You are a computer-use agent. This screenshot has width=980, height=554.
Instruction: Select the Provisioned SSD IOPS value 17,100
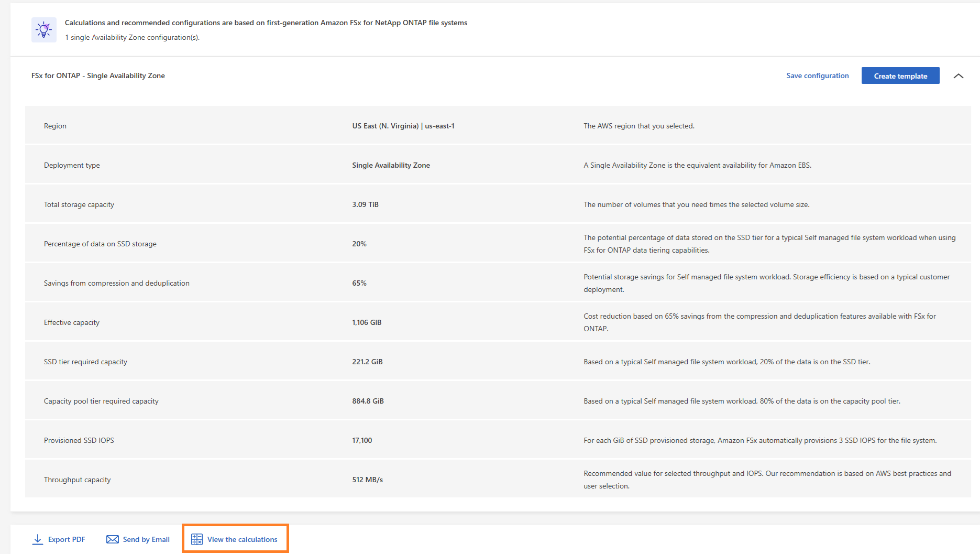coord(361,440)
